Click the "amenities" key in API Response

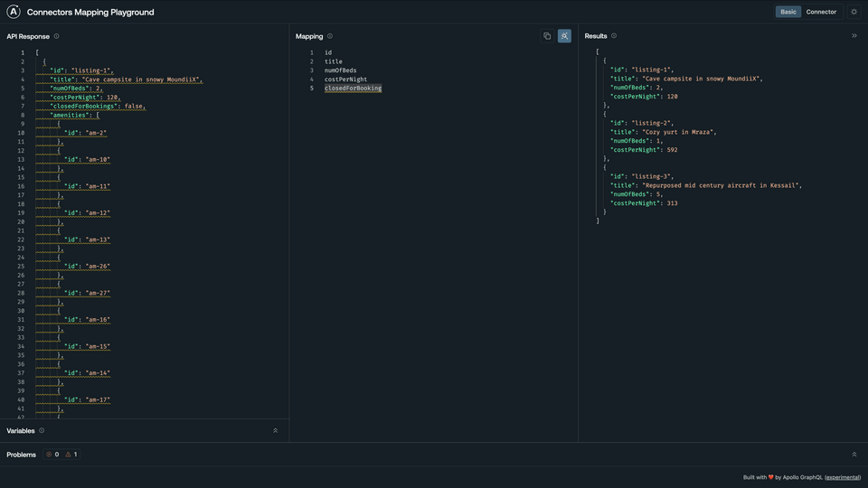[x=71, y=115]
